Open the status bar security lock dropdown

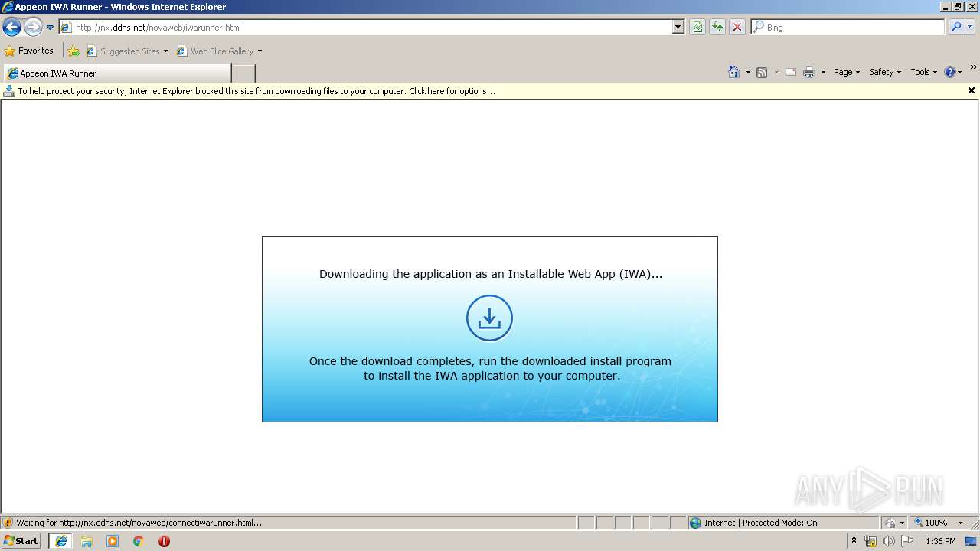(x=894, y=523)
